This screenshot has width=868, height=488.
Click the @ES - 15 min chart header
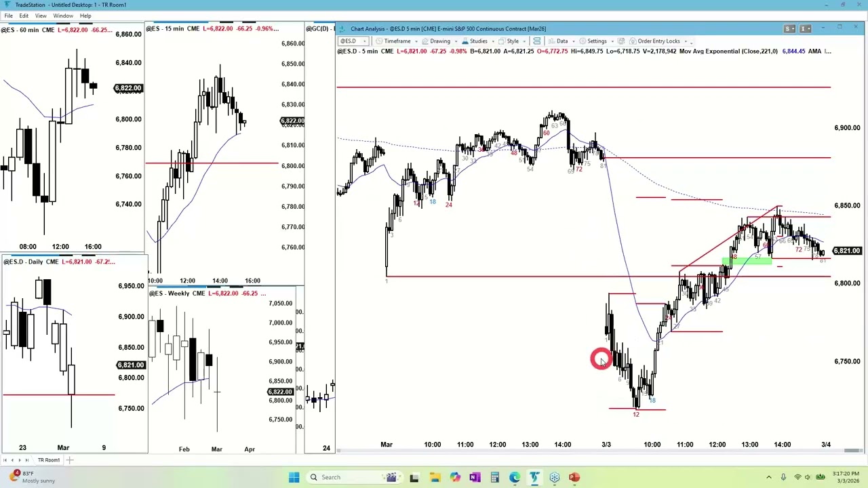click(x=212, y=28)
